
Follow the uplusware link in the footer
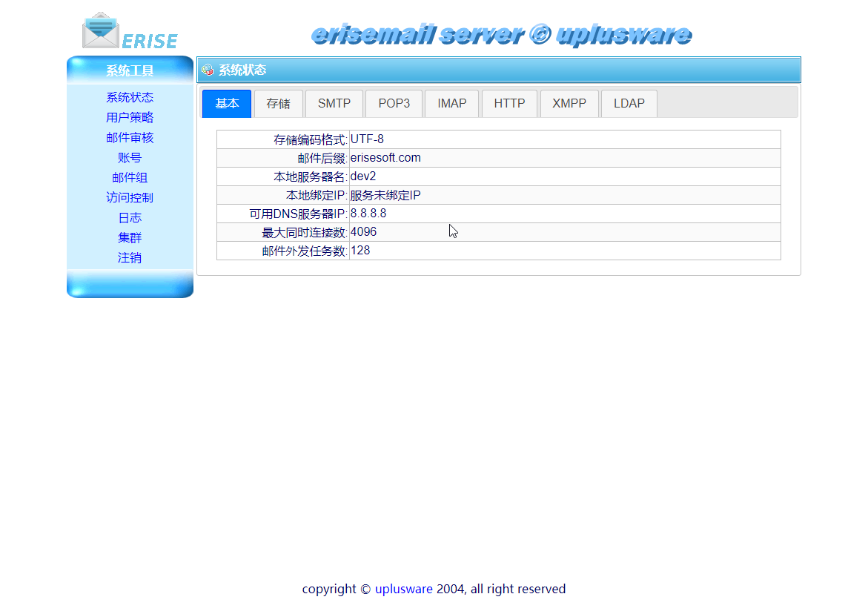tap(403, 589)
